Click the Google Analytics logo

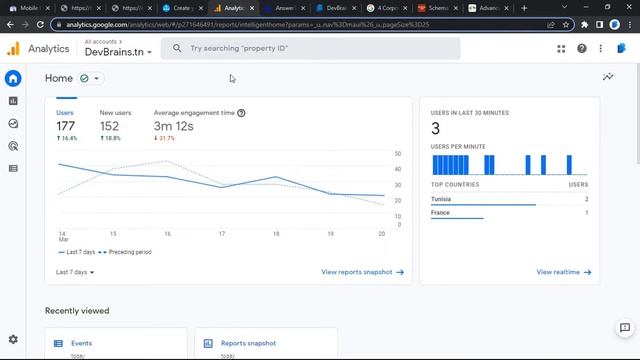pos(13,49)
